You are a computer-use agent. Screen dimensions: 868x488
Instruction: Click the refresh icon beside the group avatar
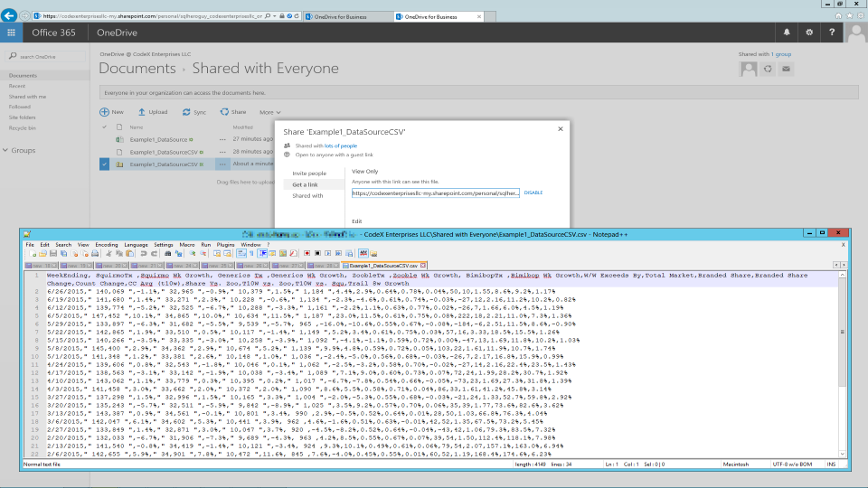point(768,70)
